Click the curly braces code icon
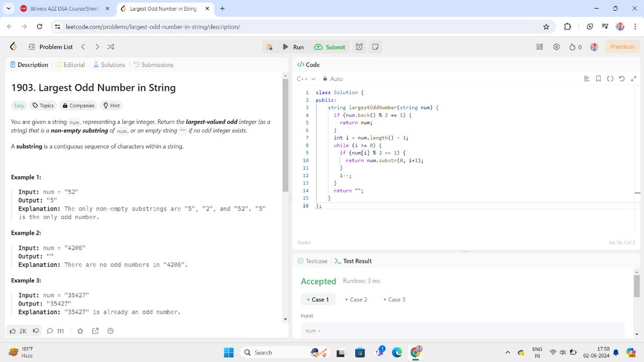This screenshot has width=644, height=362. pos(610,79)
